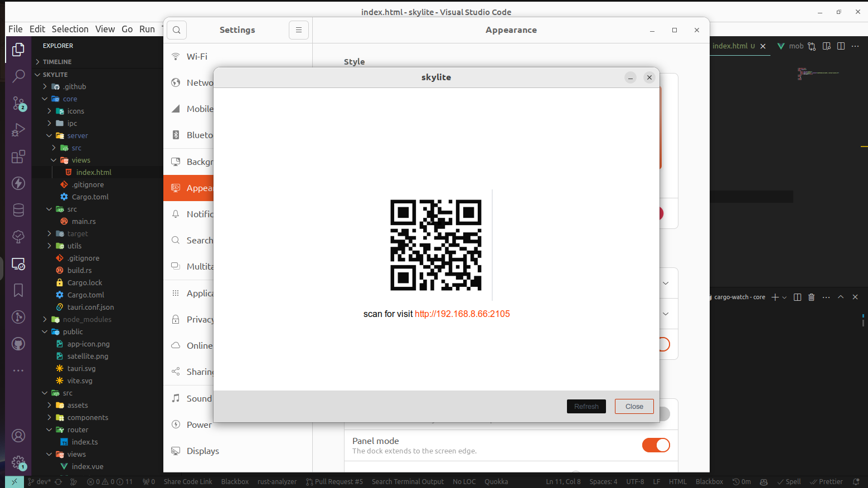Open Manage gear in VS Code activity bar
The image size is (868, 488).
(x=18, y=462)
